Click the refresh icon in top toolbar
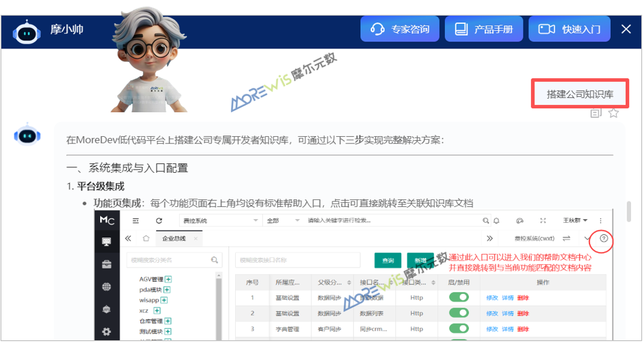 point(159,220)
